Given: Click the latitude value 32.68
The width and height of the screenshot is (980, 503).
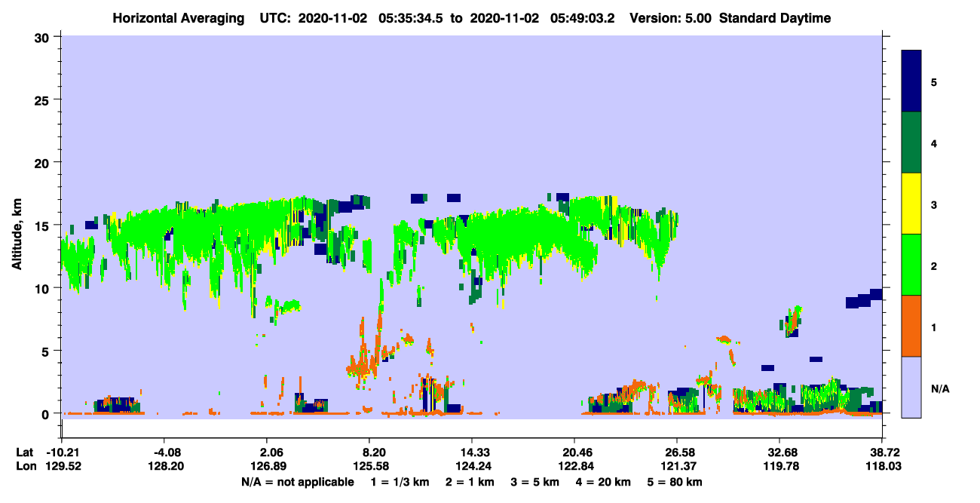Looking at the screenshot, I should tap(784, 452).
